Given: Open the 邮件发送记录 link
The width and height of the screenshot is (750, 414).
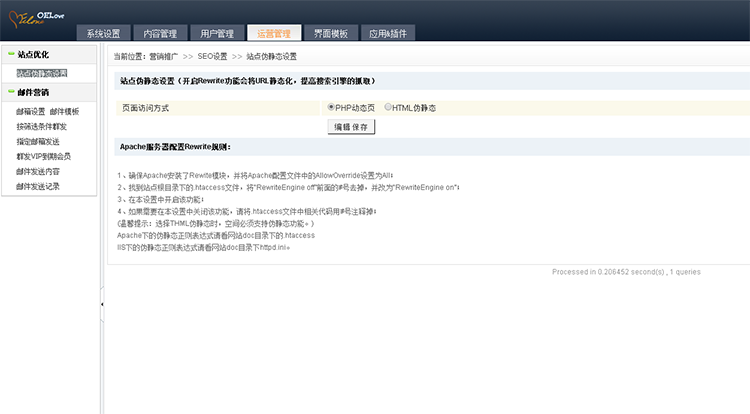Looking at the screenshot, I should (38, 186).
